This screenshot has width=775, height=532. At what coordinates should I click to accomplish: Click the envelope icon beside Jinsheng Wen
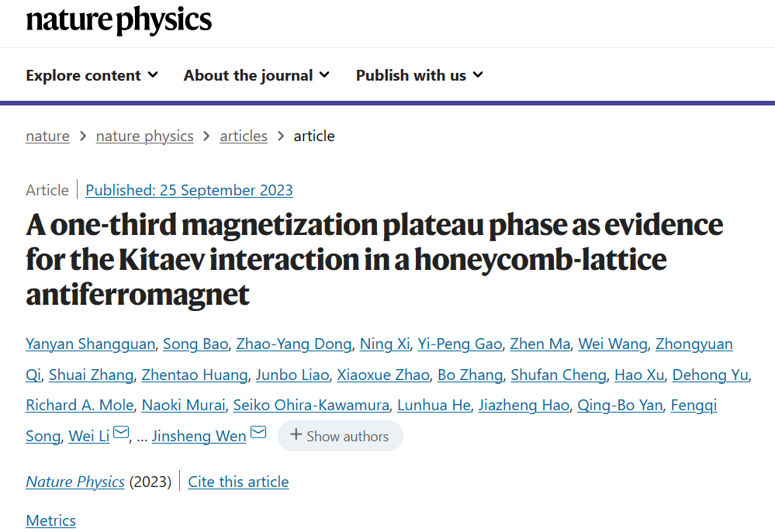pyautogui.click(x=258, y=433)
